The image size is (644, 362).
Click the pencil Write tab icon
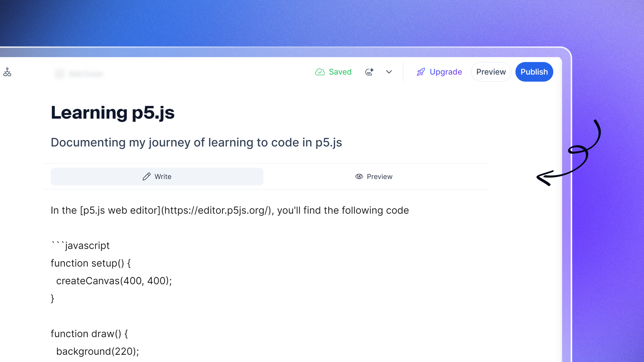pos(146,176)
